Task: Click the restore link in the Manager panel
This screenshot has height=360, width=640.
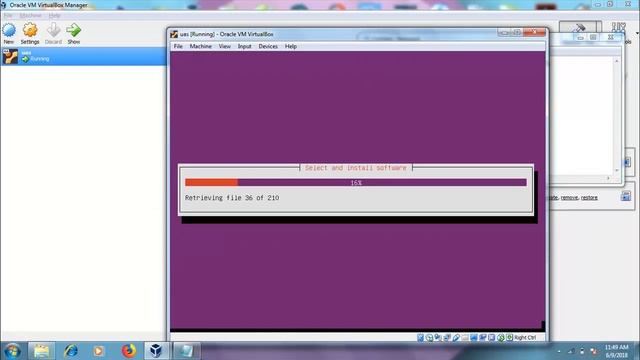Action: coord(589,198)
